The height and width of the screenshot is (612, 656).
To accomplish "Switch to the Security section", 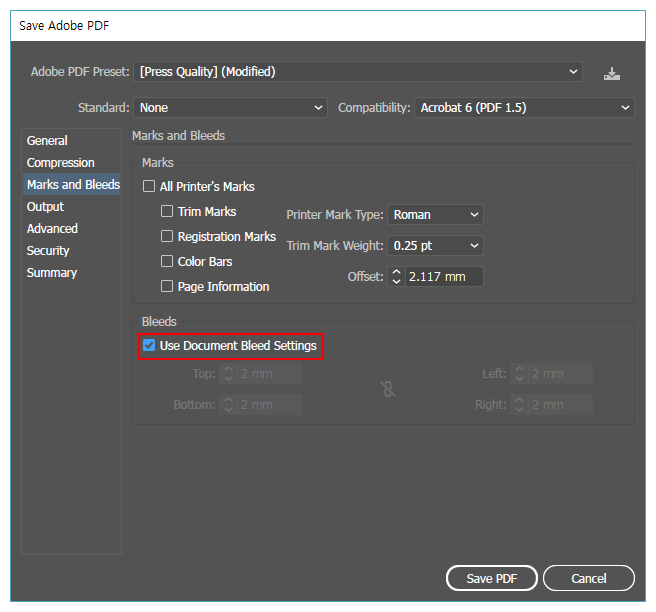I will point(72,251).
